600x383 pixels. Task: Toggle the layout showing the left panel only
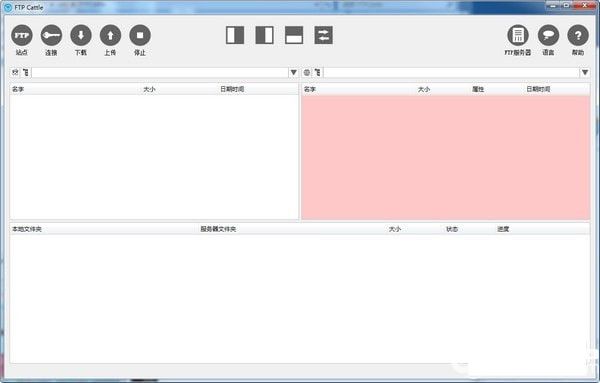coord(235,35)
